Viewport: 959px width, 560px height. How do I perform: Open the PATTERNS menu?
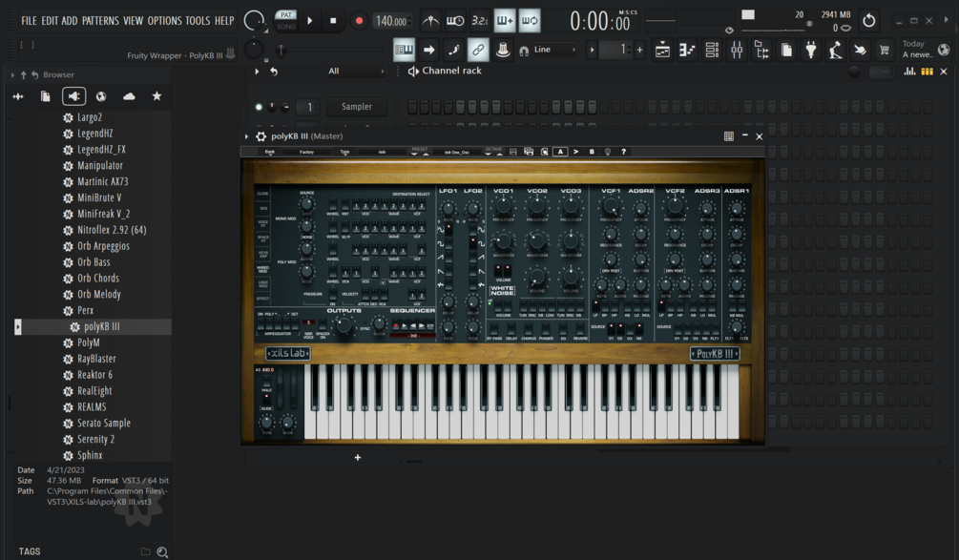[x=100, y=21]
